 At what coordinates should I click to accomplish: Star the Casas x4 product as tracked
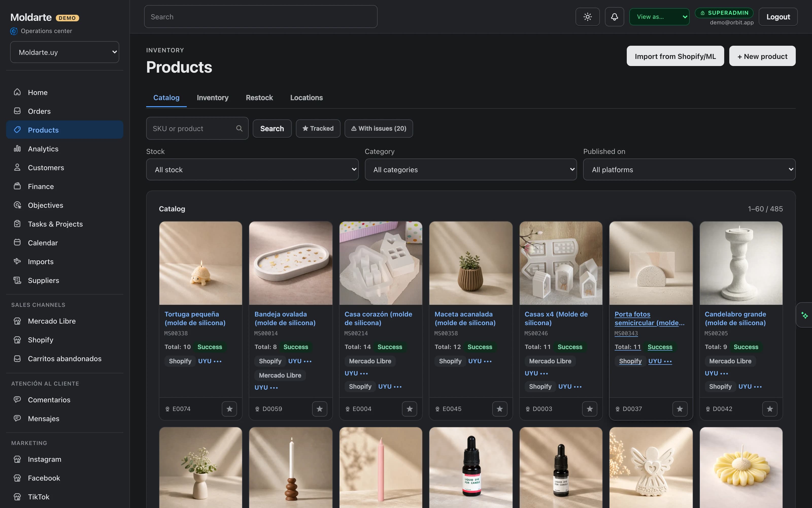(x=590, y=409)
